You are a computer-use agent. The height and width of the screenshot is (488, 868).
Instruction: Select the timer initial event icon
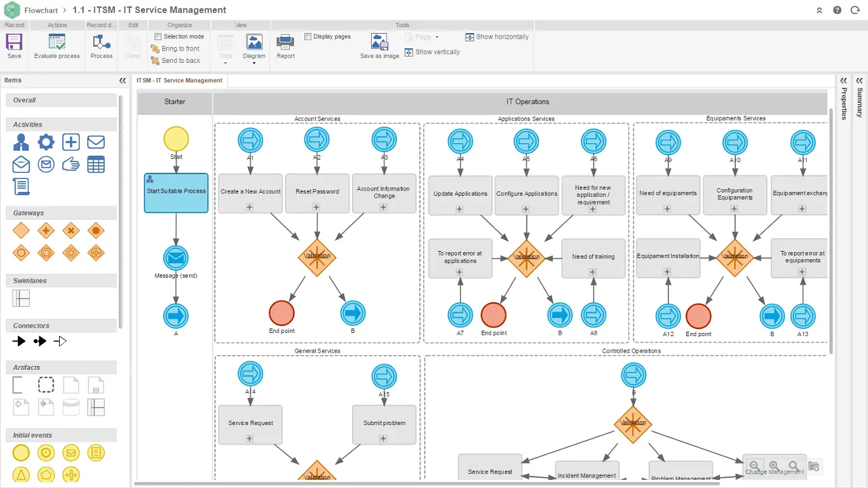point(46,452)
